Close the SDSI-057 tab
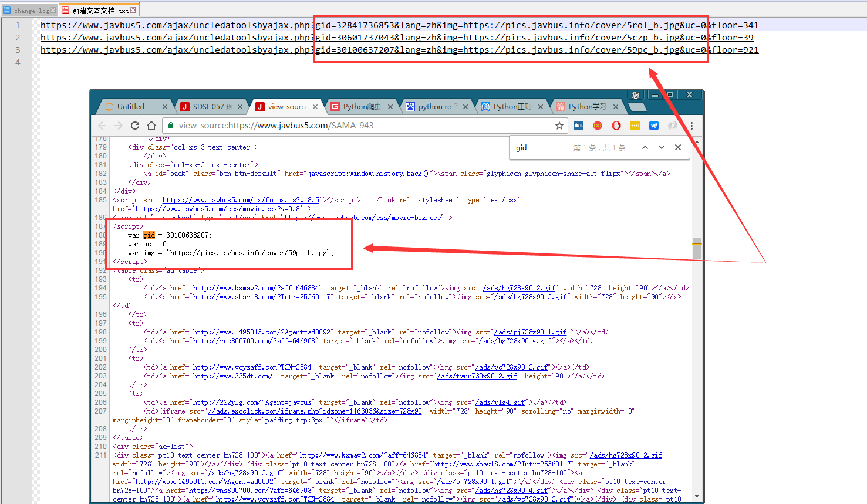867x504 pixels. (240, 107)
